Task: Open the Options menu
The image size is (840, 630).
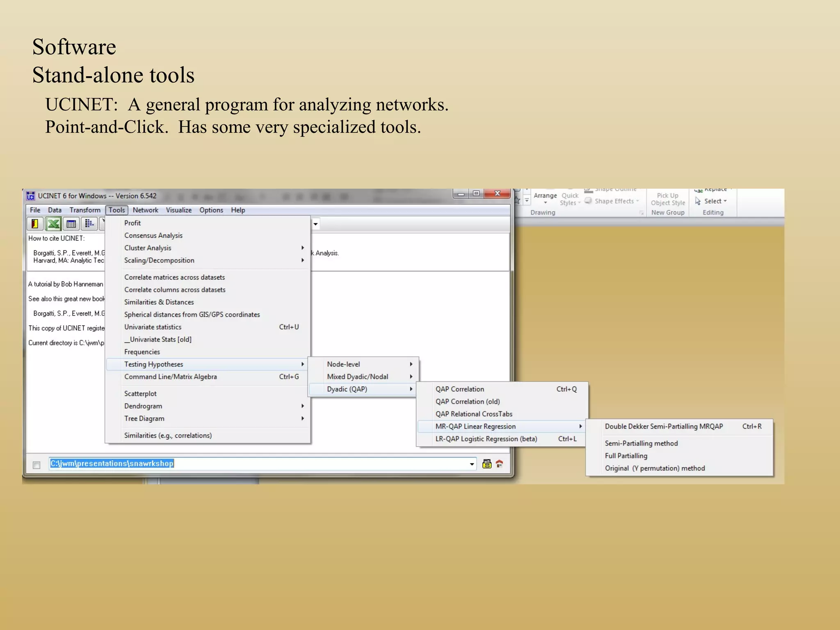Action: click(x=211, y=210)
